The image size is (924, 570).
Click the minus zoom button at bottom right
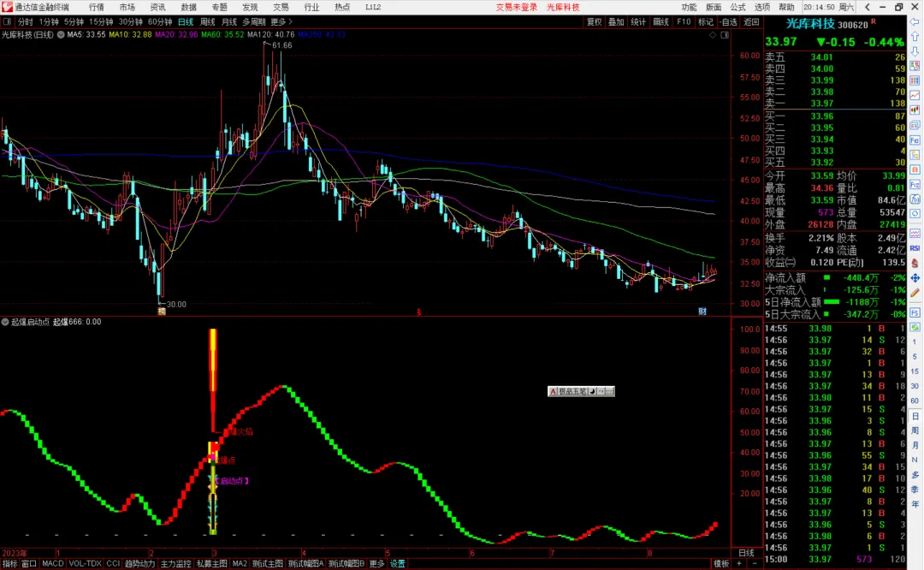coord(755,563)
